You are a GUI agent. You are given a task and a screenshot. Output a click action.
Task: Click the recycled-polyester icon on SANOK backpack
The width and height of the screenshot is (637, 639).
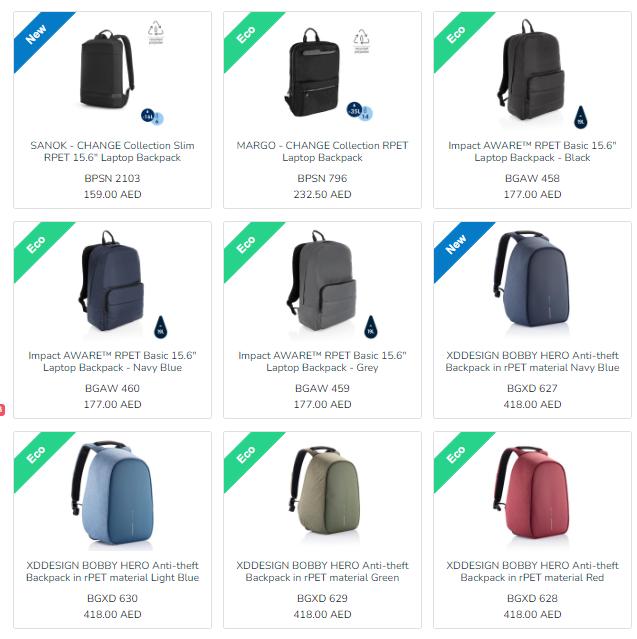pos(156,32)
